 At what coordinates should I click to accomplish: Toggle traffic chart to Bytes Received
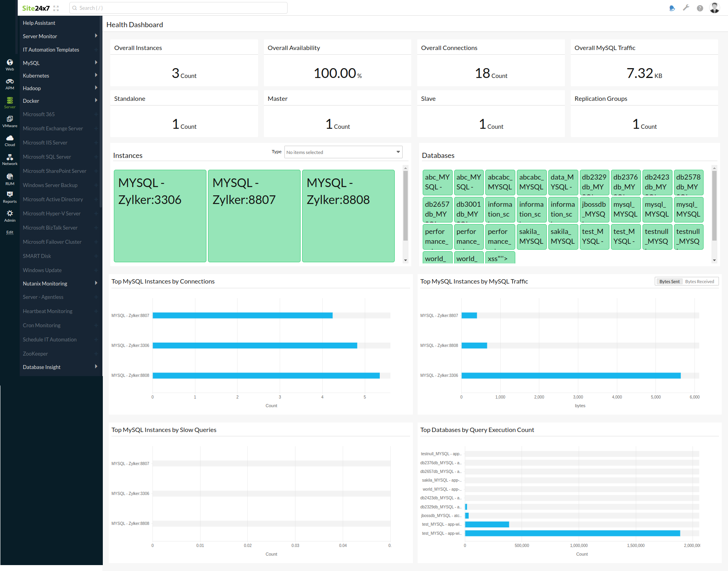699,282
